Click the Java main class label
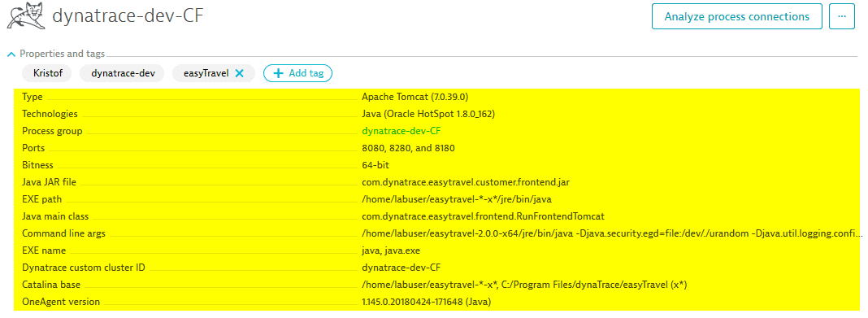 pyautogui.click(x=55, y=216)
